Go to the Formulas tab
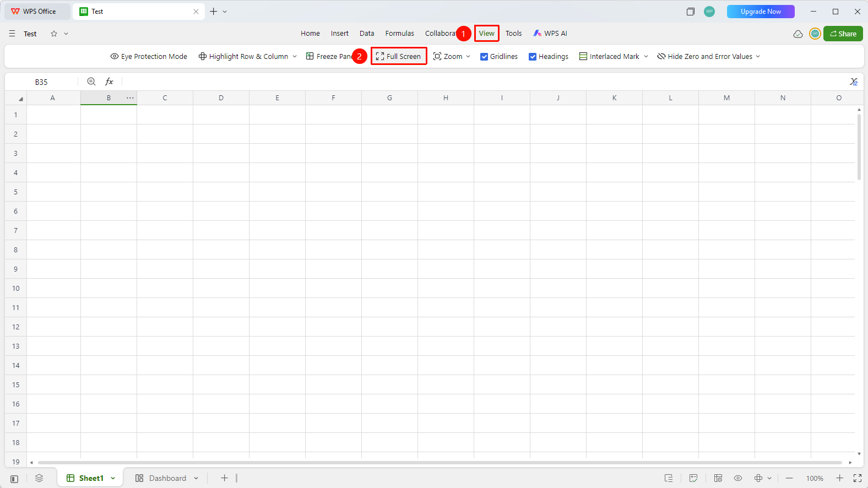 pos(400,34)
